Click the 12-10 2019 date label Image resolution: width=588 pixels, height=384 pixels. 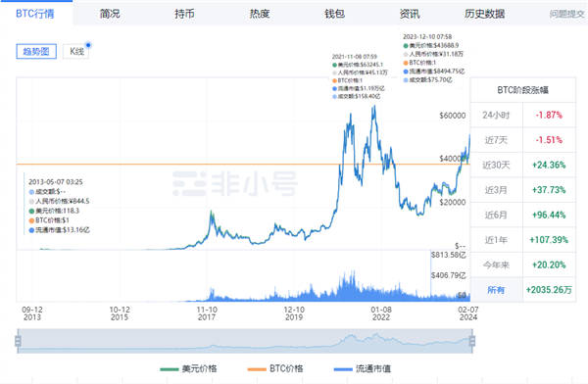294,313
